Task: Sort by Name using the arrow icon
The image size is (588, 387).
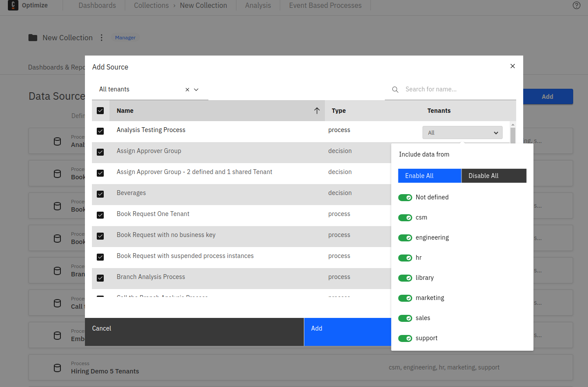Action: [x=317, y=111]
